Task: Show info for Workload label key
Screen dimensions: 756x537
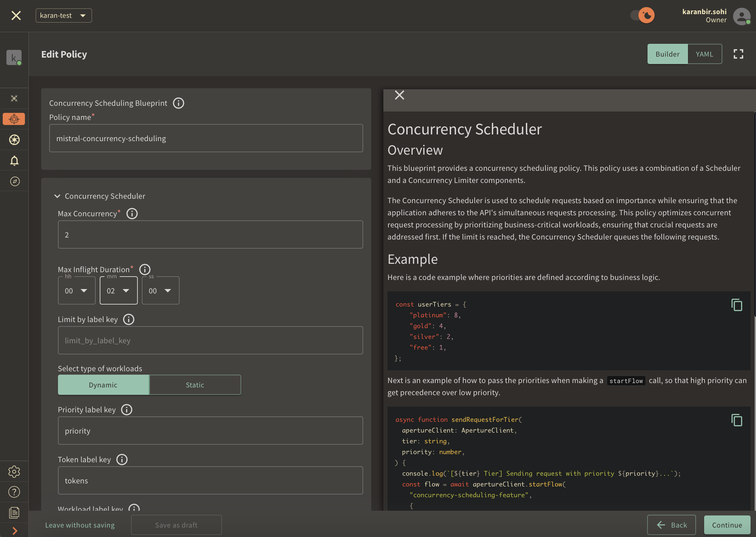Action: pos(134,508)
